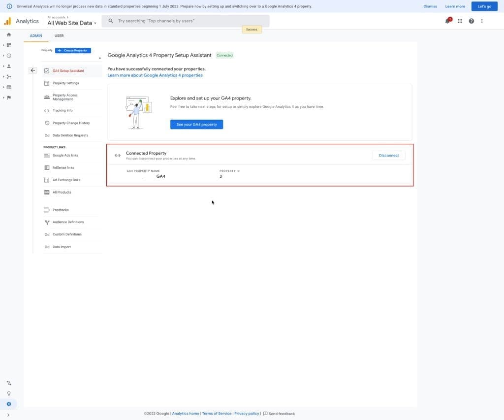Click the Help question mark icon
Viewport: 504px width, 420px height.
click(471, 21)
